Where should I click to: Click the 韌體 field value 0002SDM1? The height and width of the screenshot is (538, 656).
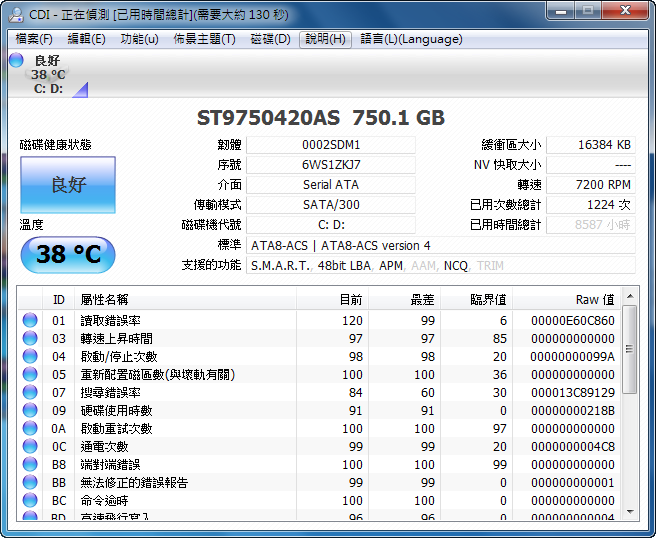point(331,145)
